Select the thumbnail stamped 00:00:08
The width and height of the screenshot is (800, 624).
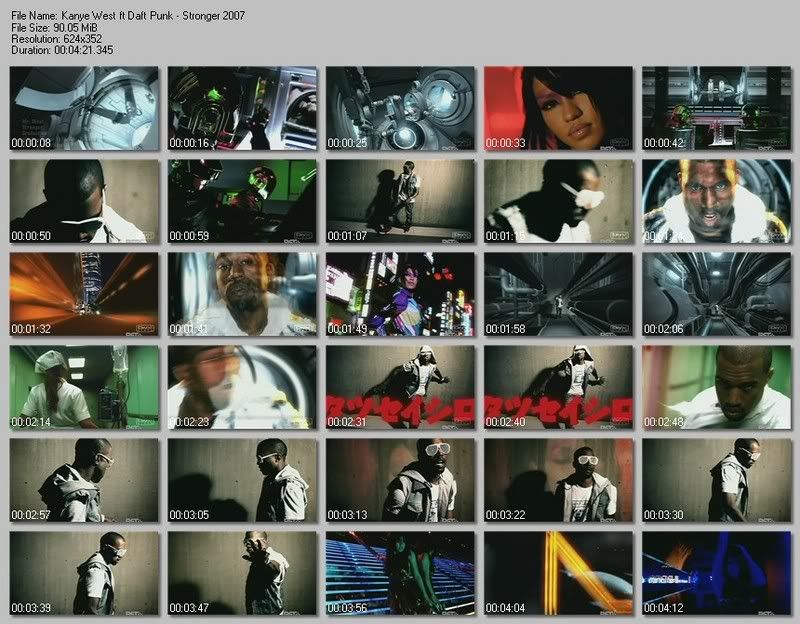pyautogui.click(x=84, y=108)
